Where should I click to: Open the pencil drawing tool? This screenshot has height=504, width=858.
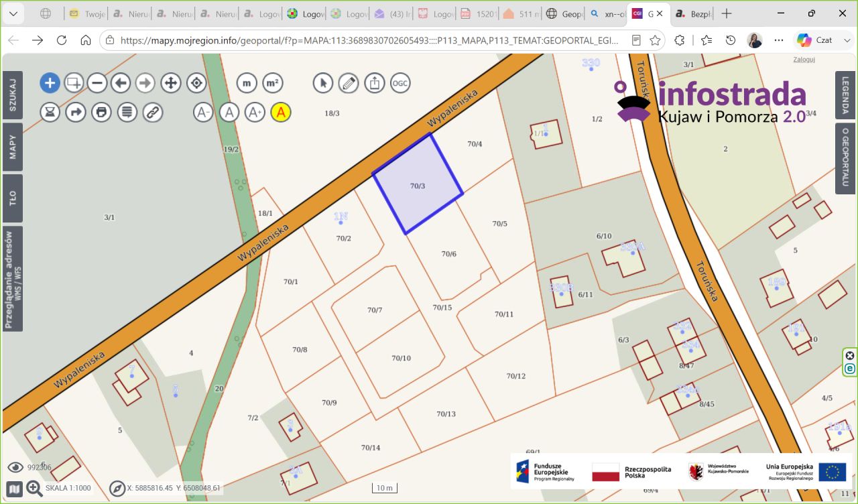tap(349, 83)
